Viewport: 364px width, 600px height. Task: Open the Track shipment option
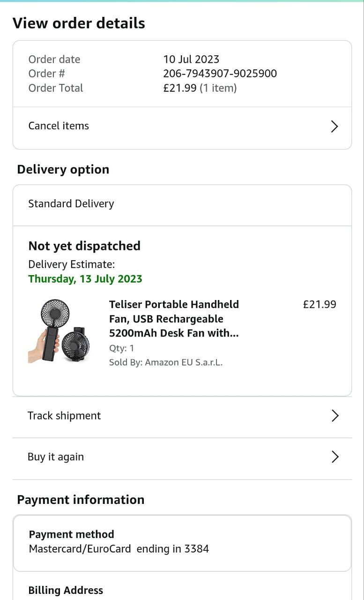click(64, 416)
